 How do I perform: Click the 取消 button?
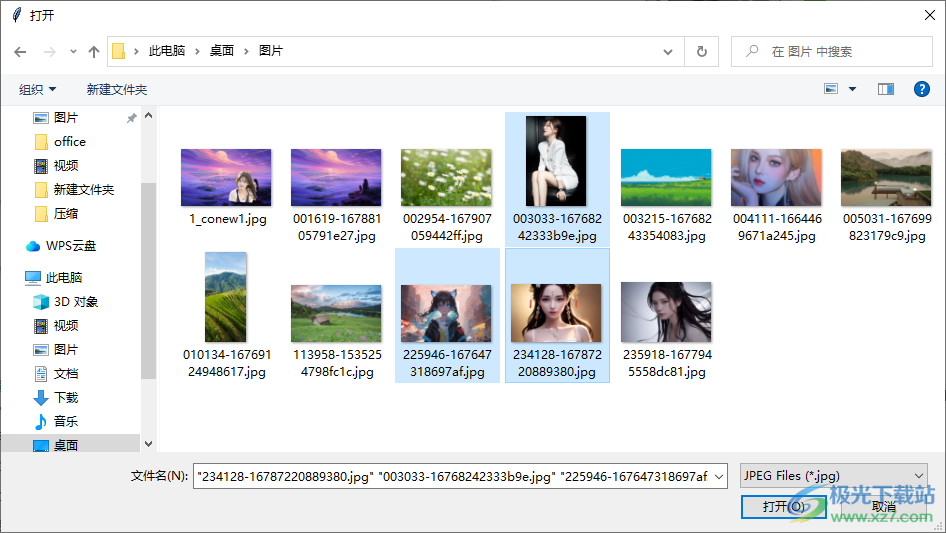click(x=883, y=506)
